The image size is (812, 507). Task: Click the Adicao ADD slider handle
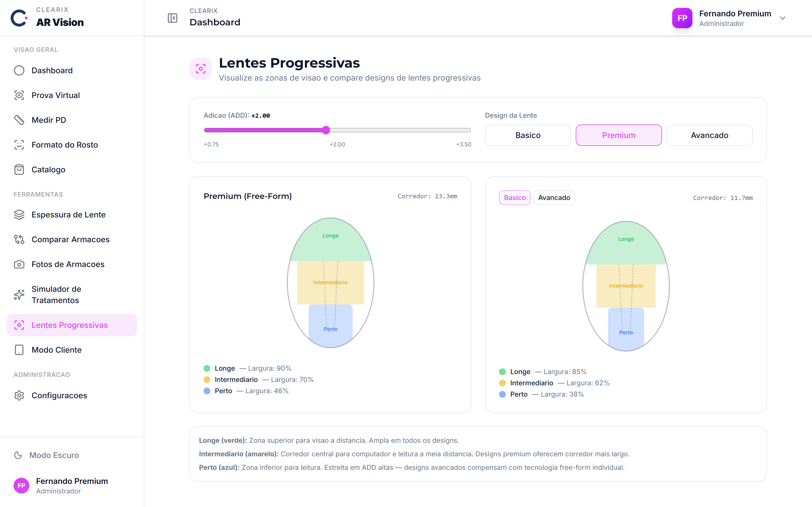click(326, 130)
